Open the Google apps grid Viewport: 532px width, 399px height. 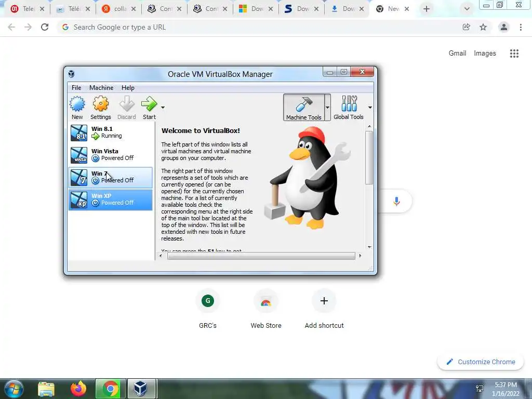[514, 54]
